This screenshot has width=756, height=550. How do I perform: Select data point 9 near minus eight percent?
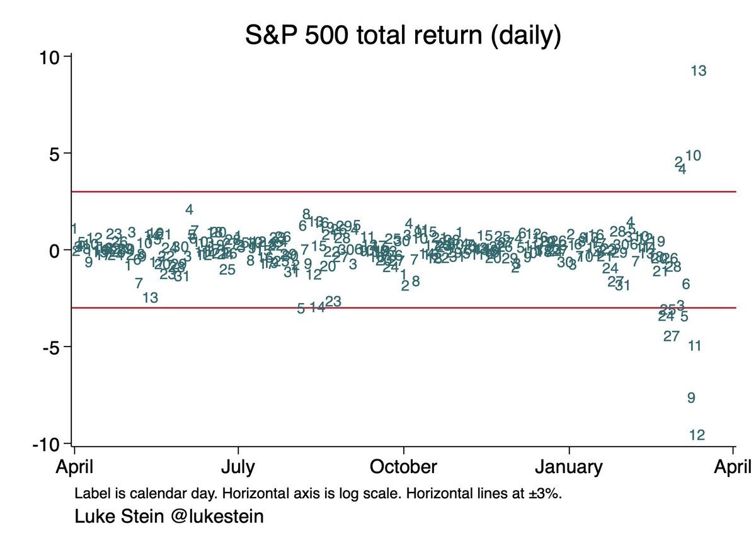[x=690, y=398]
